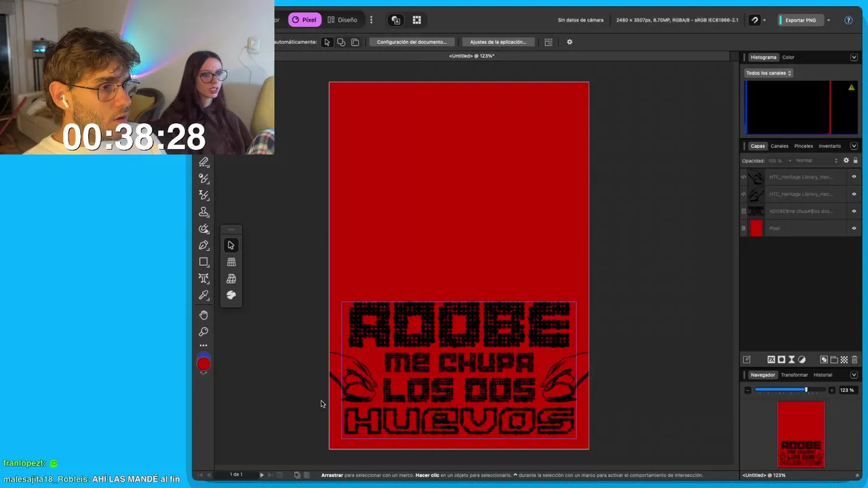868x488 pixels.
Task: Click the histogram warning triangle icon
Action: click(851, 87)
